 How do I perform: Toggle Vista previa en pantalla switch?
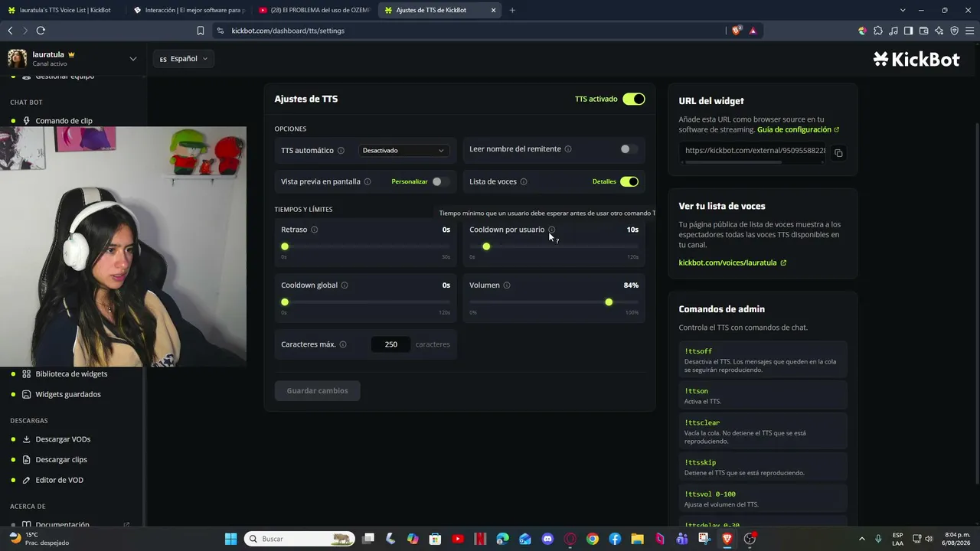[x=440, y=181]
